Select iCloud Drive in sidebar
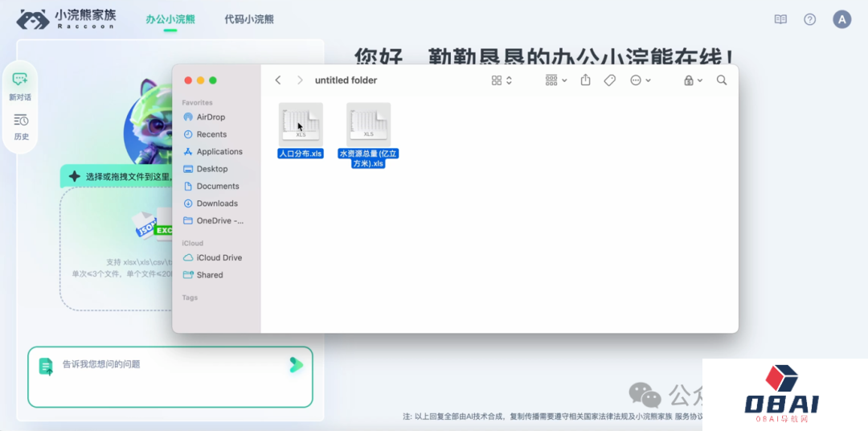This screenshot has height=431, width=868. [x=219, y=257]
